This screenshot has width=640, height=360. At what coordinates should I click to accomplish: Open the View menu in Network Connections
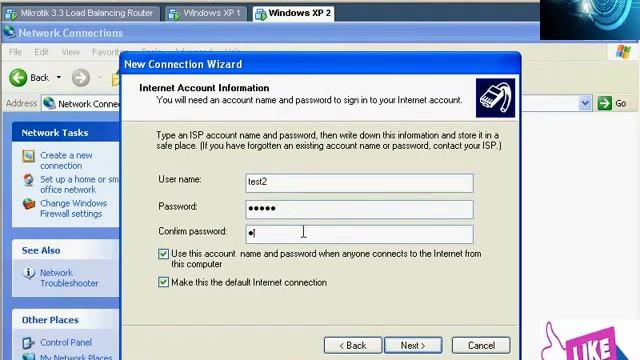(x=71, y=52)
